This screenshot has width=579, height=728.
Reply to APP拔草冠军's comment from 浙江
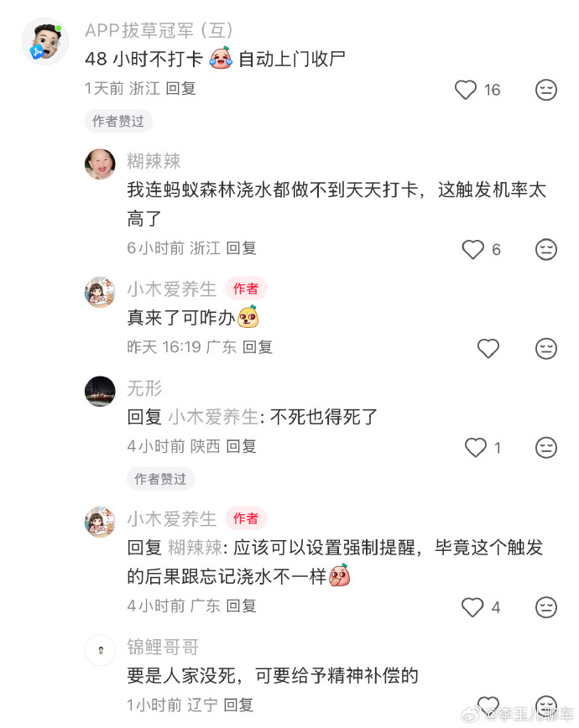click(180, 88)
